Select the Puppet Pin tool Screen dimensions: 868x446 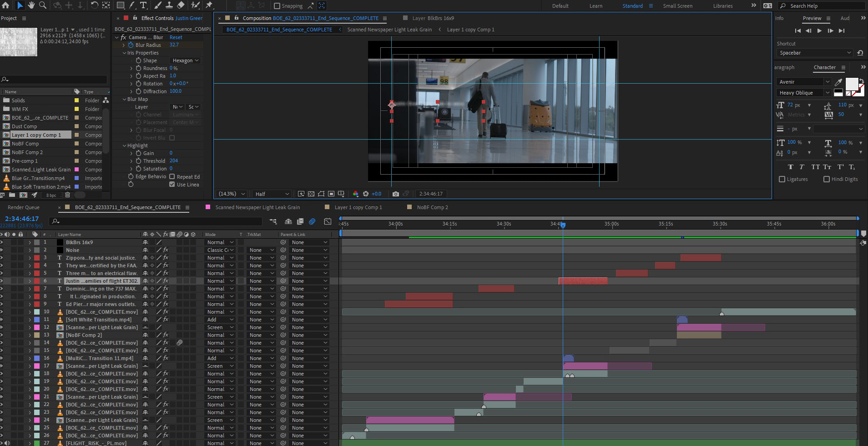[x=209, y=5]
